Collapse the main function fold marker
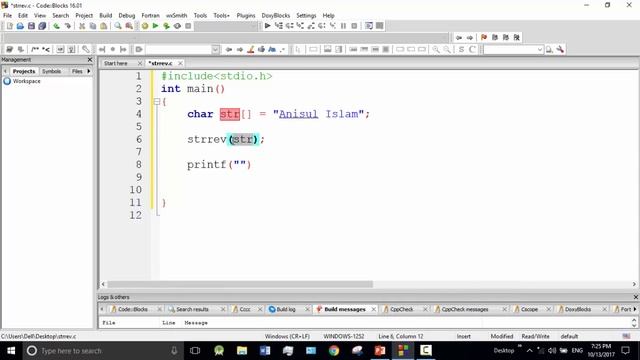Image resolution: width=640 pixels, height=360 pixels. coord(157,101)
